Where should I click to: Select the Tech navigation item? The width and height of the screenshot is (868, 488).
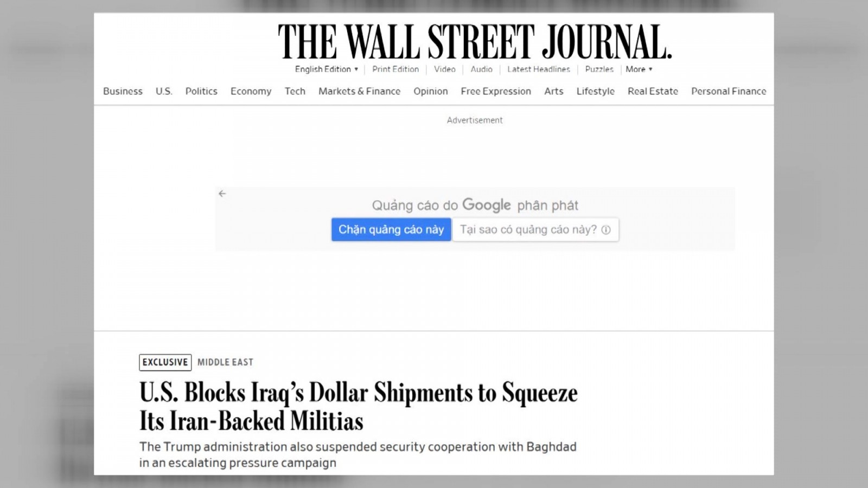[295, 91]
